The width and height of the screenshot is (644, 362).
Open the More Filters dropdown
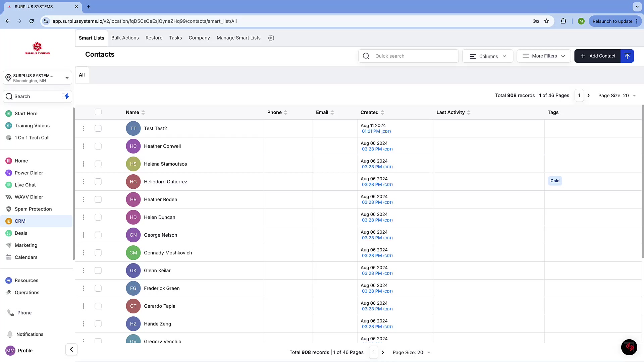pos(544,56)
